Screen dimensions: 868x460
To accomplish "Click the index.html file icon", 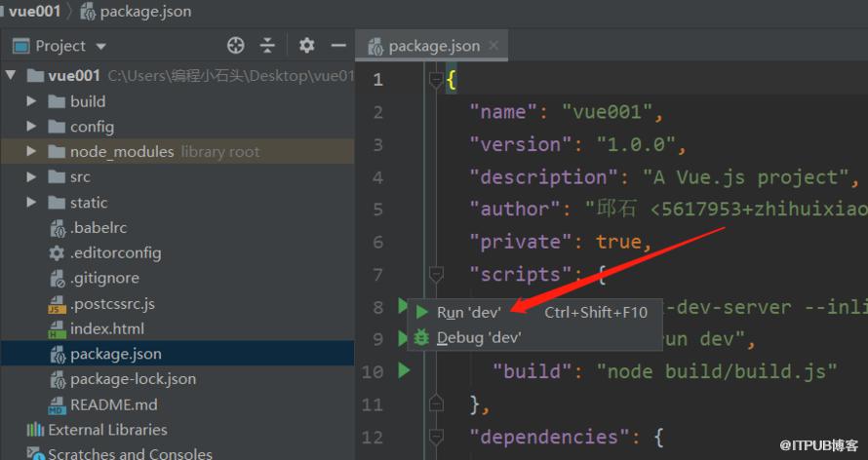I will click(57, 329).
